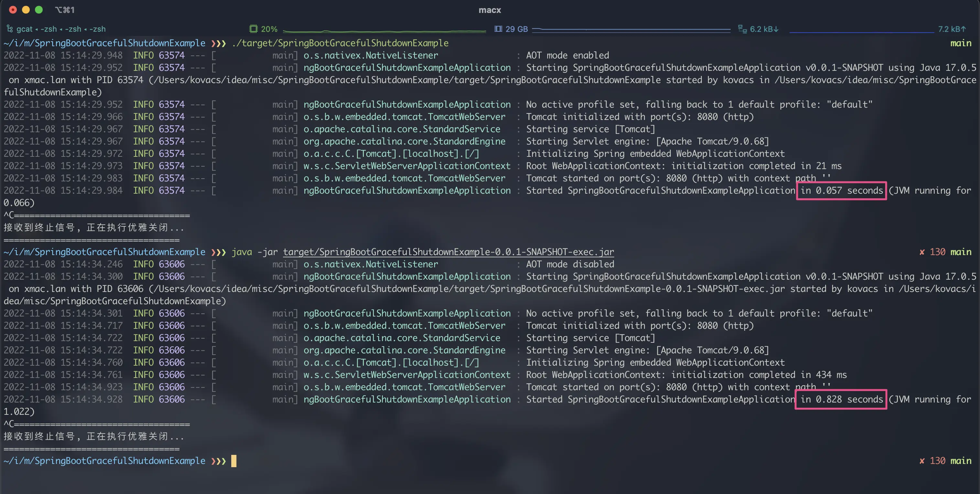980x494 pixels.
Task: Click the CPU usage graph line
Action: 385,30
